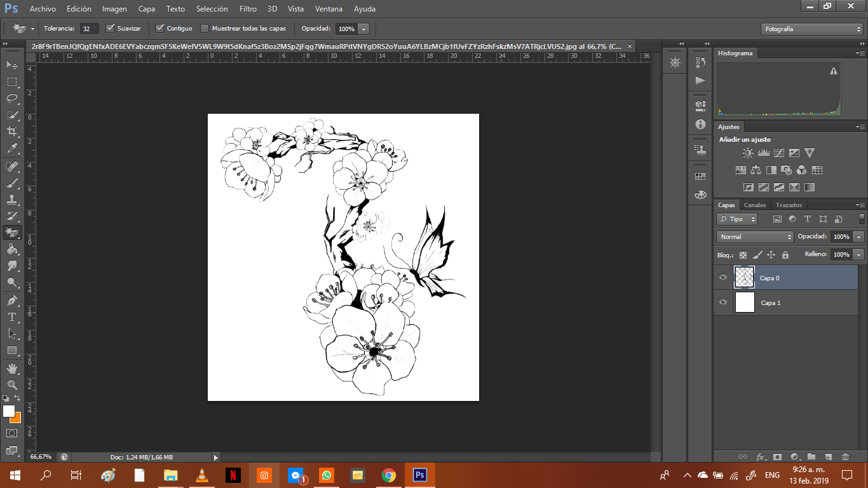Add a layer mask

(777, 456)
